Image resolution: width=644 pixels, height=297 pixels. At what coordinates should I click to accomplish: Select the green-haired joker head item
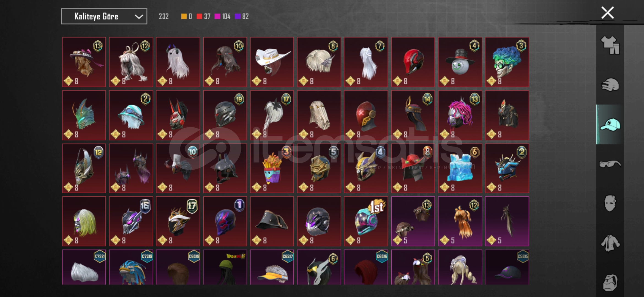pos(507,62)
